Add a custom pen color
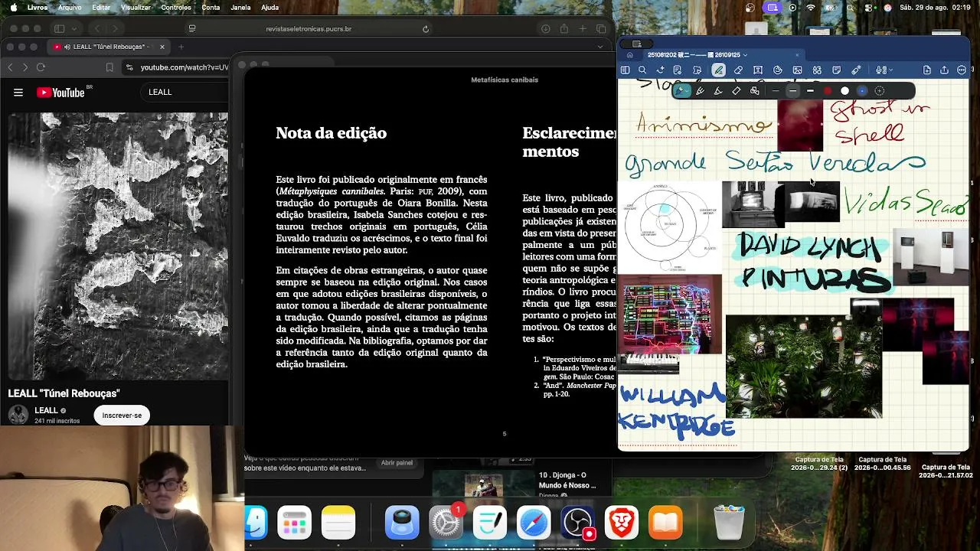 (x=880, y=91)
